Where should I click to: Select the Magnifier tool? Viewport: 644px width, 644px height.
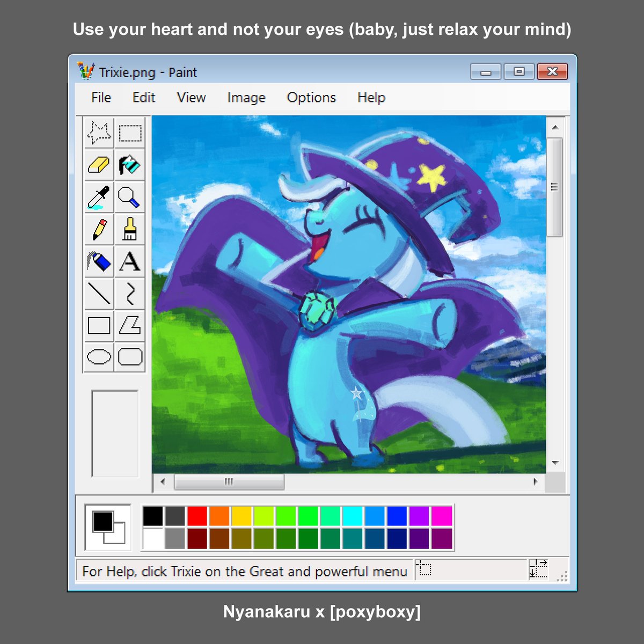(130, 197)
